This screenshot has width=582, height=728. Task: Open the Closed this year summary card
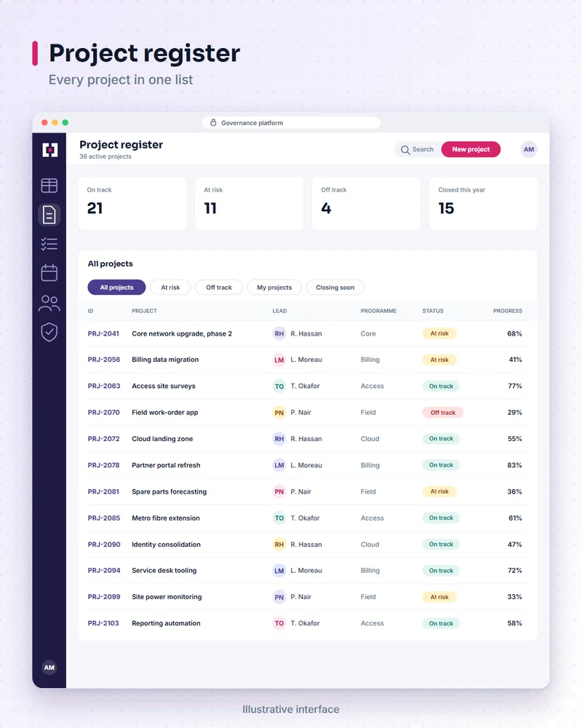coord(483,203)
